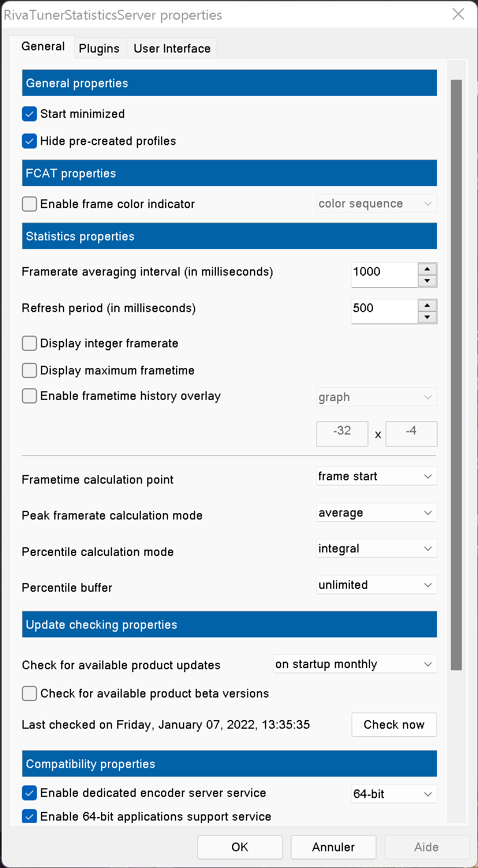Decrease refresh period using down arrow
The image size is (478, 868).
[427, 317]
